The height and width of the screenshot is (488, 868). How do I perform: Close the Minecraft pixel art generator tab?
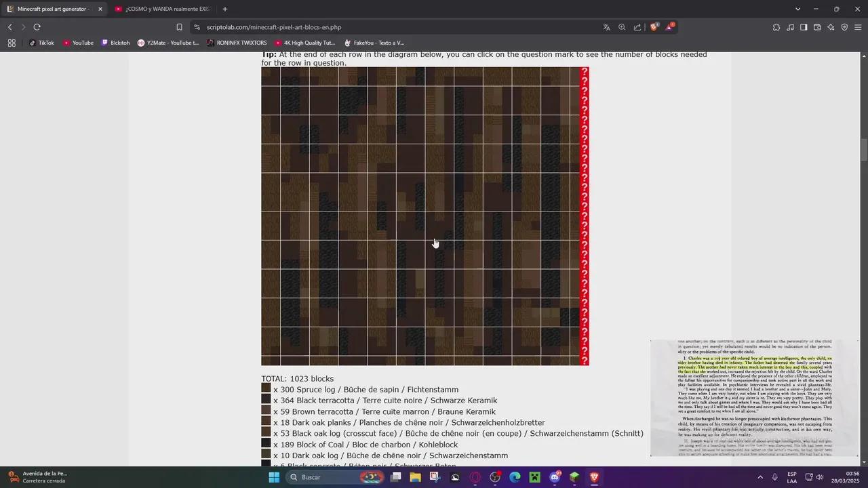coord(100,9)
